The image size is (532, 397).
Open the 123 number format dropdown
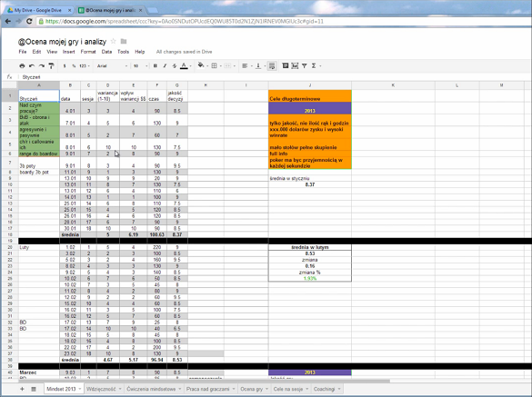(x=85, y=65)
